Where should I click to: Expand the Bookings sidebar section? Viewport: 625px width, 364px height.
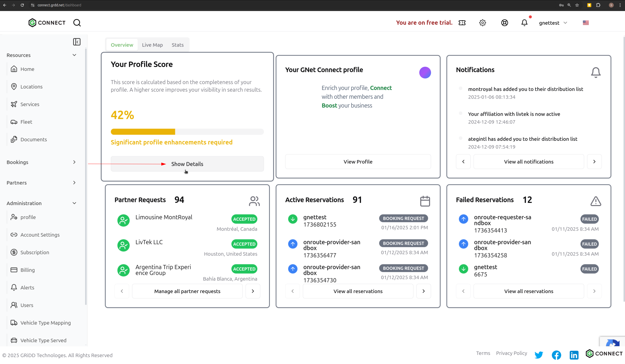click(x=41, y=162)
